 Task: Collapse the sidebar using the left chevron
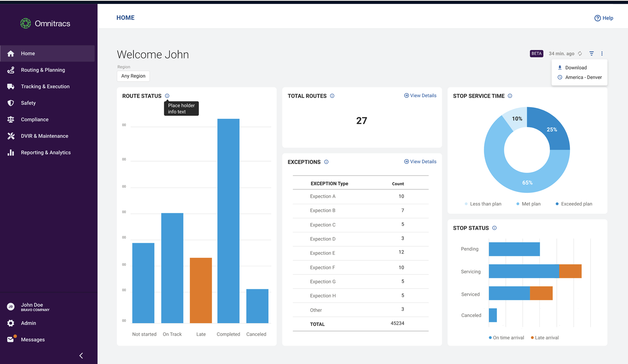pyautogui.click(x=81, y=356)
